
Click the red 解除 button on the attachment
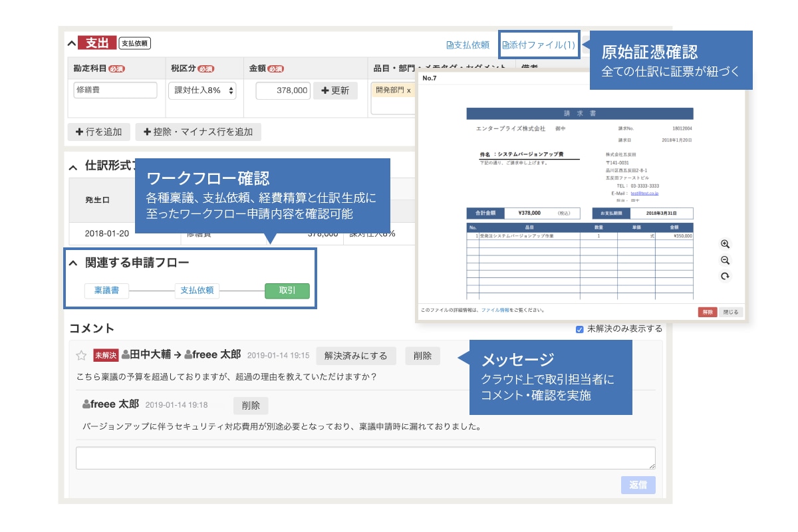[706, 311]
